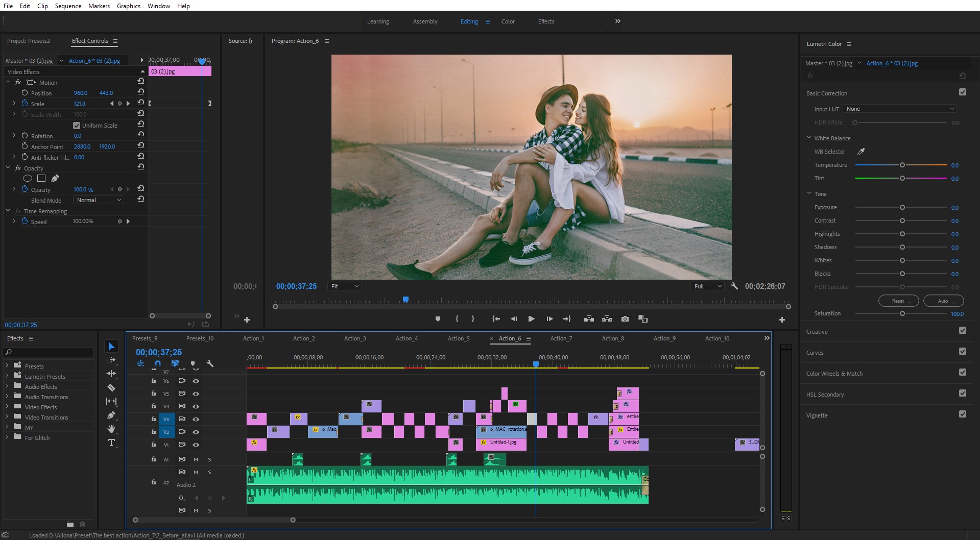Click the Export Frame camera icon
The image size is (980, 540).
pos(625,319)
